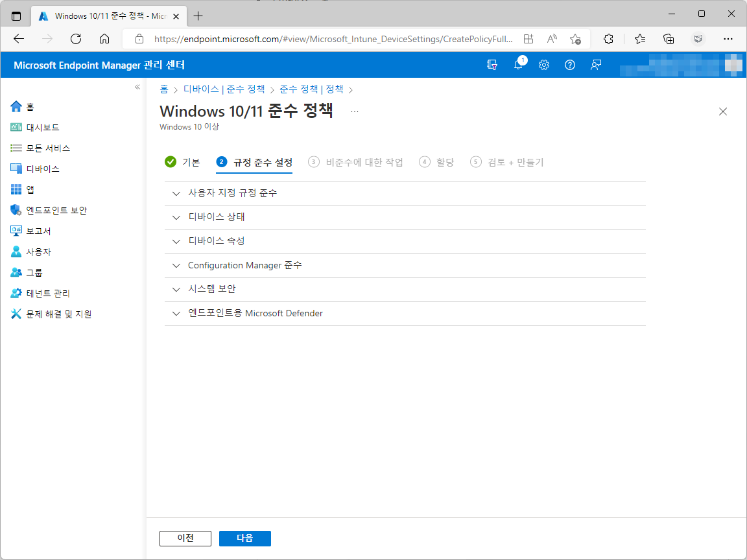
Task: Open the feedback icon in header
Action: pyautogui.click(x=595, y=65)
